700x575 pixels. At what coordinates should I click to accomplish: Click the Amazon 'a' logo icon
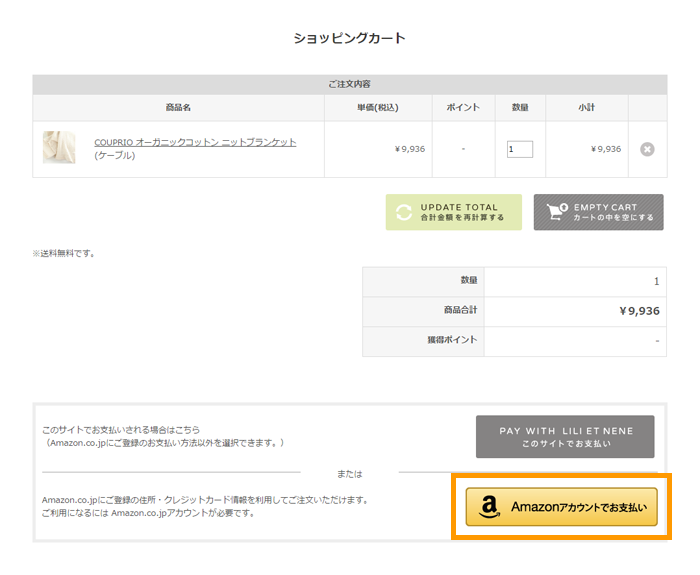[x=489, y=507]
